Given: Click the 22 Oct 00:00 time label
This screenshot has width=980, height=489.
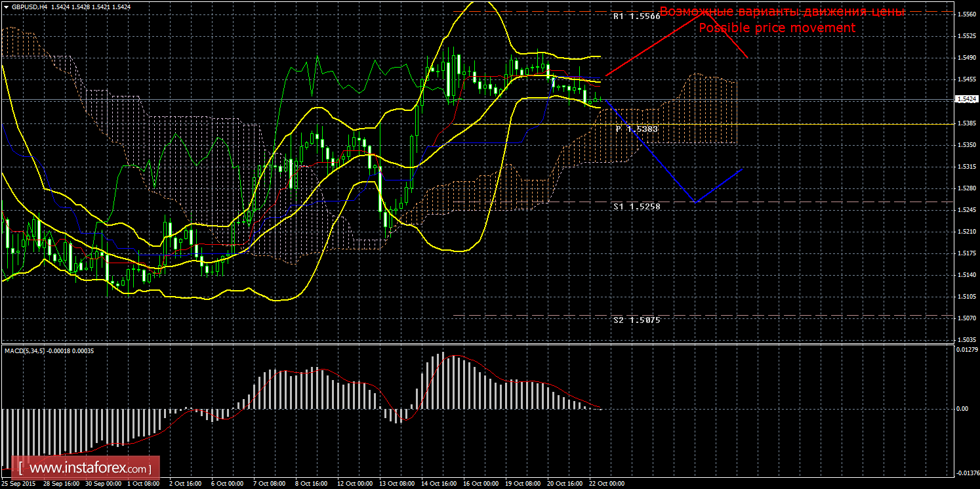Looking at the screenshot, I should [607, 484].
